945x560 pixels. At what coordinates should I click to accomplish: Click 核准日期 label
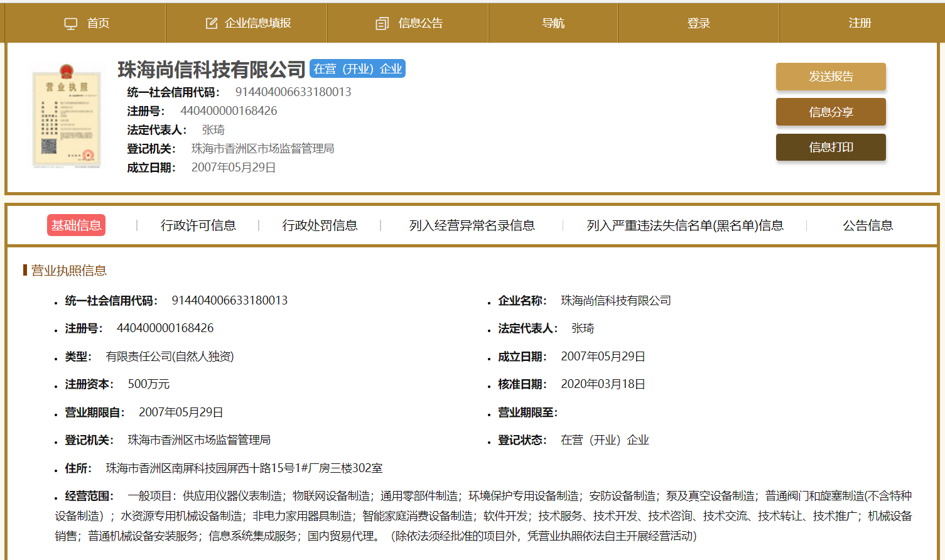(522, 384)
